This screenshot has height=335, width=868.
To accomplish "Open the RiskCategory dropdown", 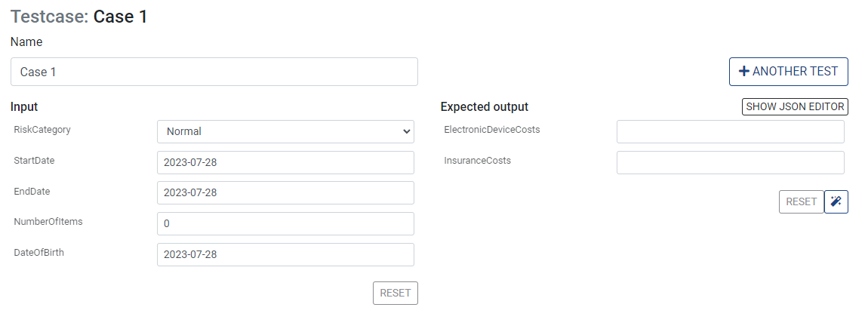I will 285,131.
